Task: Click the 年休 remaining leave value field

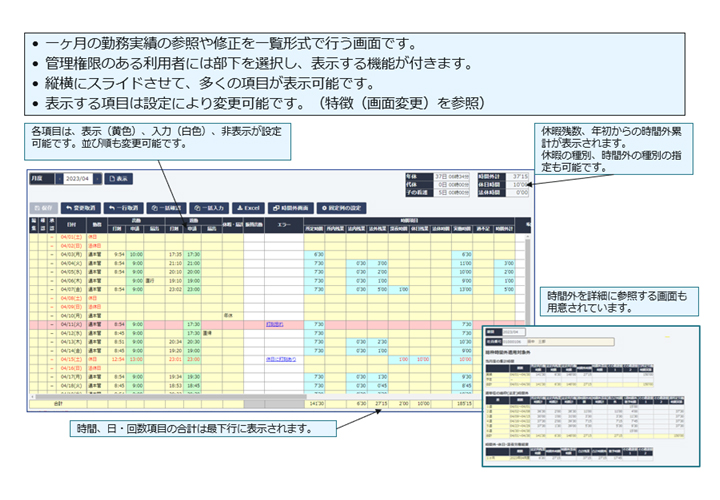Action: click(x=451, y=177)
